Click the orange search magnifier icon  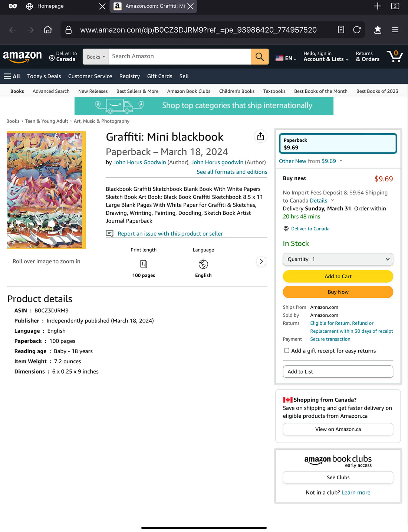(259, 56)
